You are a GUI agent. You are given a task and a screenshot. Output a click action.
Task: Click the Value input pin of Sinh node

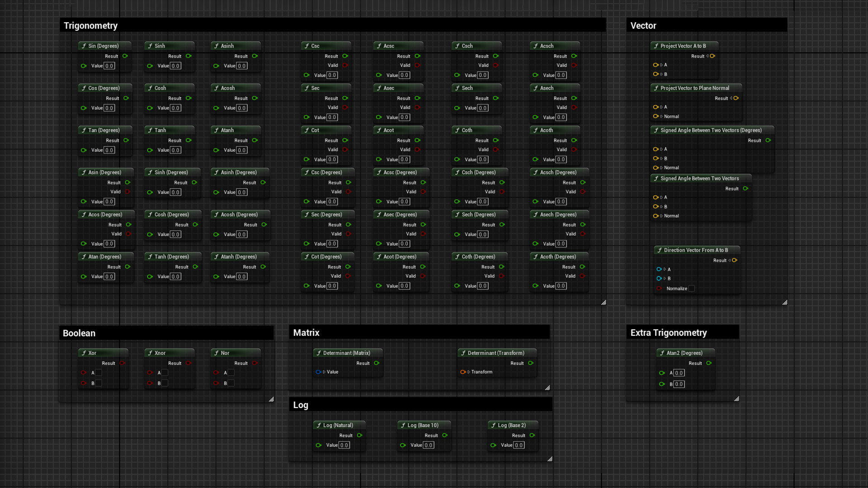150,66
